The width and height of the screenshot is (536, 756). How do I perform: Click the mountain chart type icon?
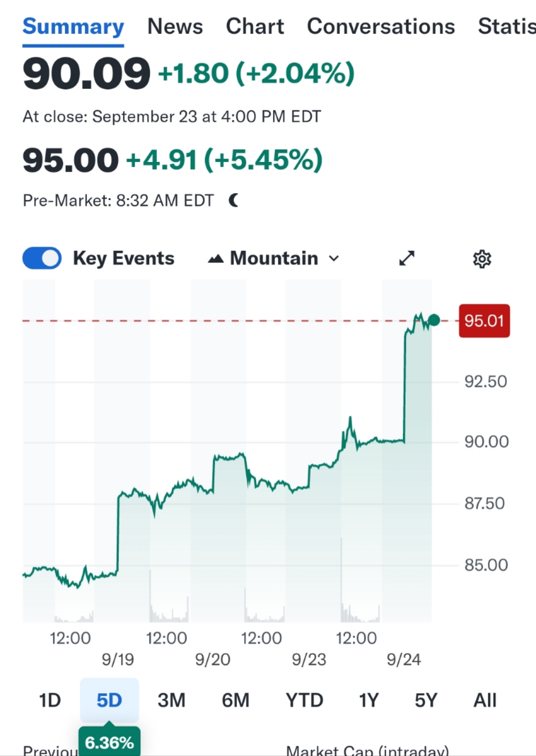click(x=215, y=259)
